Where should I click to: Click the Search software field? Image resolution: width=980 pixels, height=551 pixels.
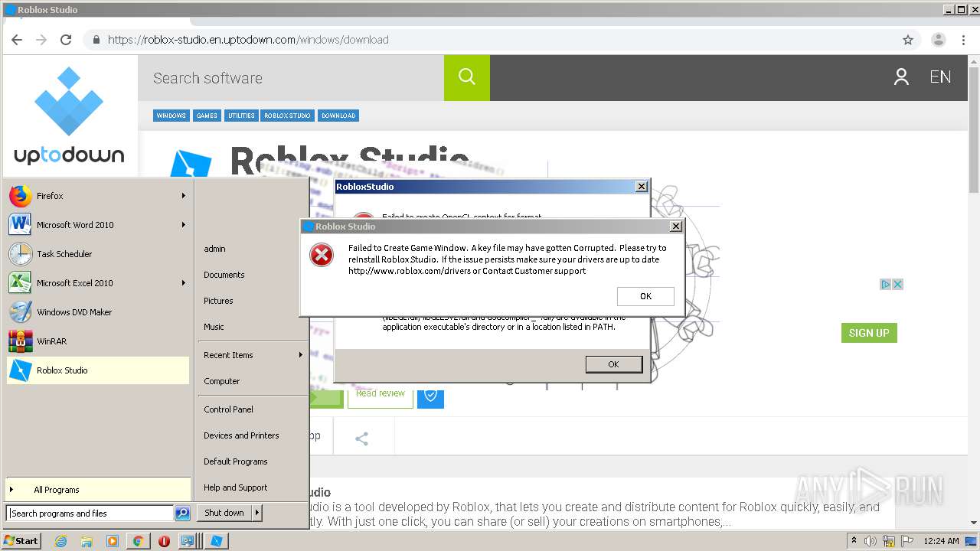291,77
